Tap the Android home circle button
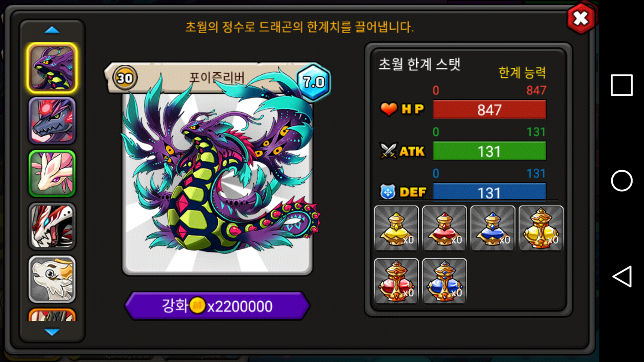 [622, 181]
